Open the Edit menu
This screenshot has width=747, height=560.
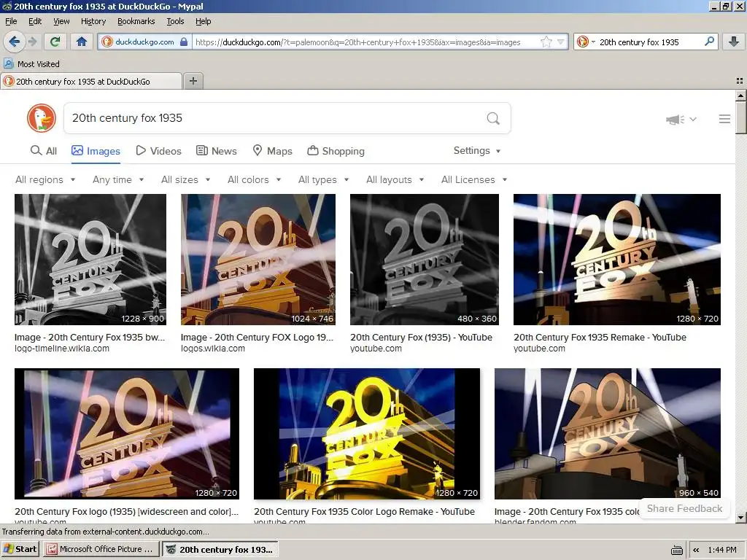[35, 21]
